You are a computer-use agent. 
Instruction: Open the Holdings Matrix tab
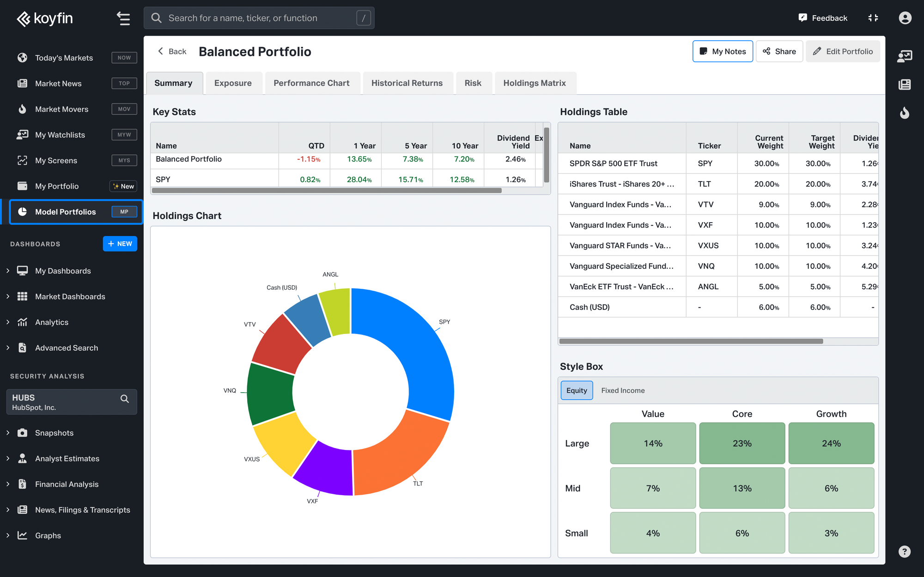(x=534, y=83)
